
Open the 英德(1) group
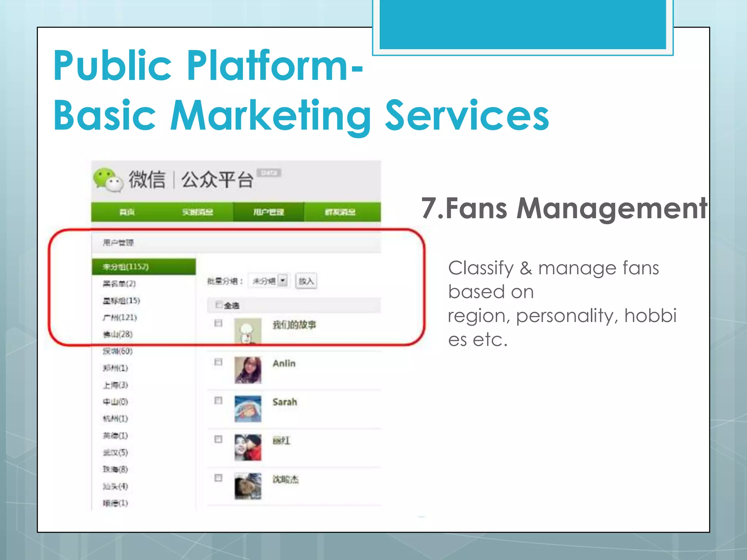[x=115, y=436]
